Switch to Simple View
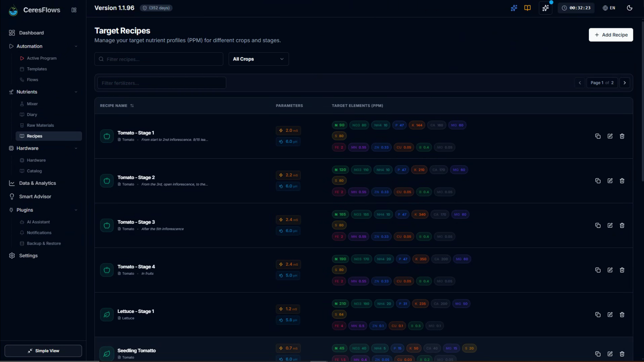This screenshot has height=362, width=644. tap(43, 351)
